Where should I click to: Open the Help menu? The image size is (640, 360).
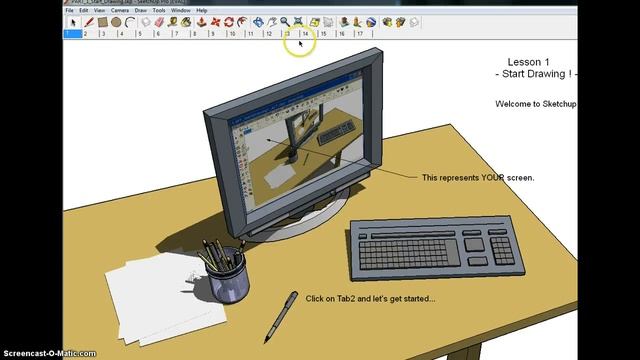click(202, 10)
